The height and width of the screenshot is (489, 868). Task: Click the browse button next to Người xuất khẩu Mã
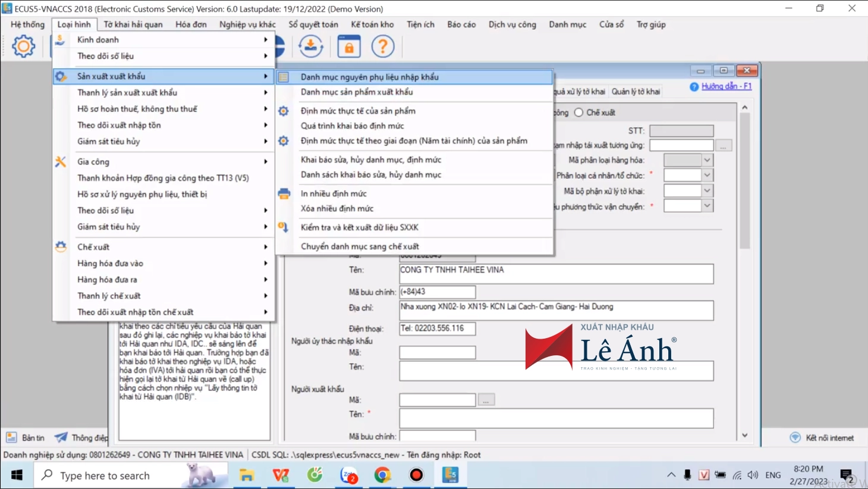click(486, 400)
